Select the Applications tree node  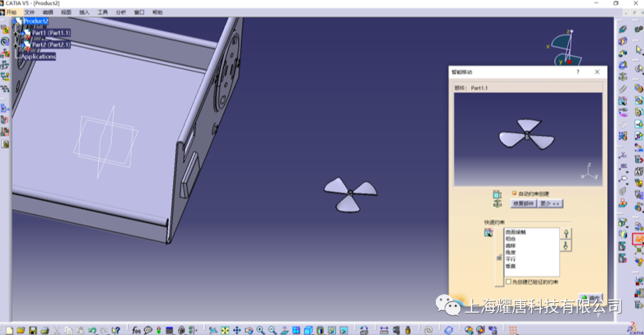click(x=38, y=56)
